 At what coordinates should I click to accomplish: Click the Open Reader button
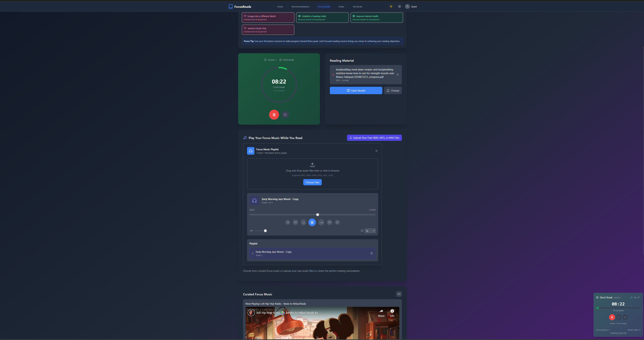(356, 90)
